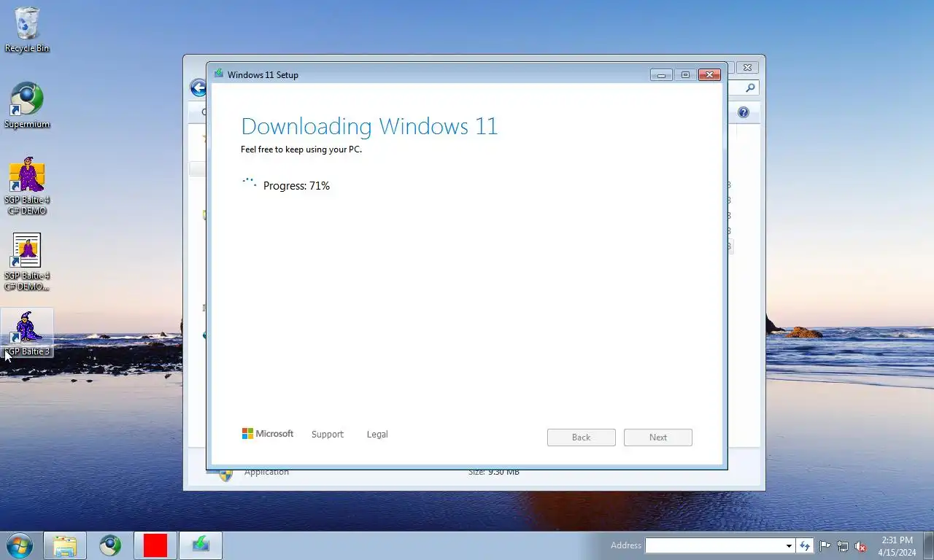Click the help icon in the Explorer window
This screenshot has height=560, width=934.
(743, 112)
